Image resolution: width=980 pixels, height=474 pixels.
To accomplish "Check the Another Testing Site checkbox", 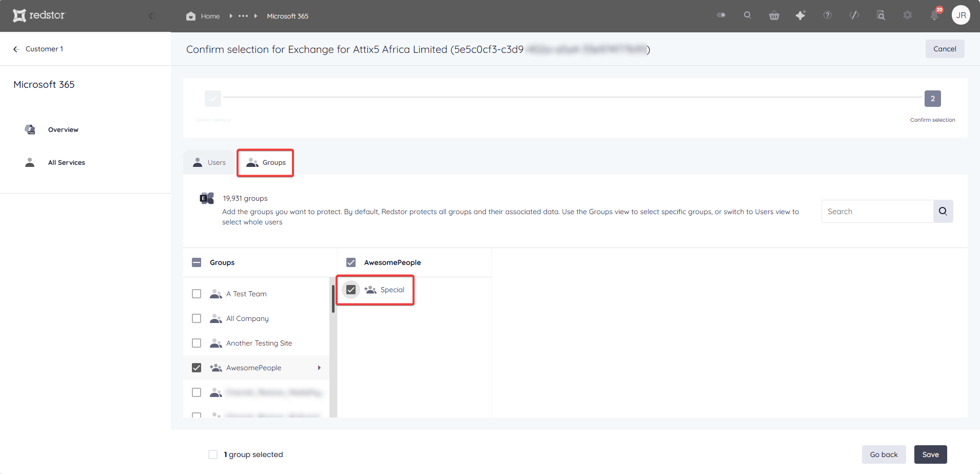I will (x=197, y=343).
